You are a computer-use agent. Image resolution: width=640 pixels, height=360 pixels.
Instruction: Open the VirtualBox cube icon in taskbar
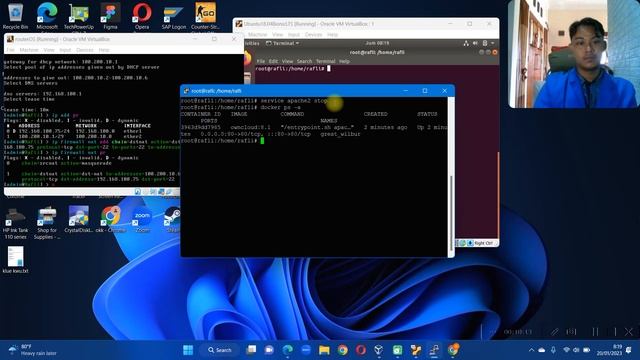pyautogui.click(x=379, y=350)
